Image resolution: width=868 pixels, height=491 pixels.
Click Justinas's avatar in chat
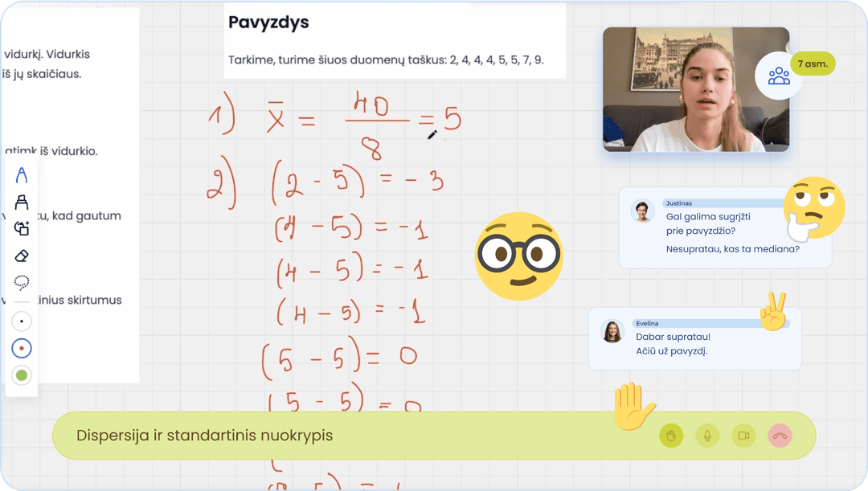click(642, 211)
